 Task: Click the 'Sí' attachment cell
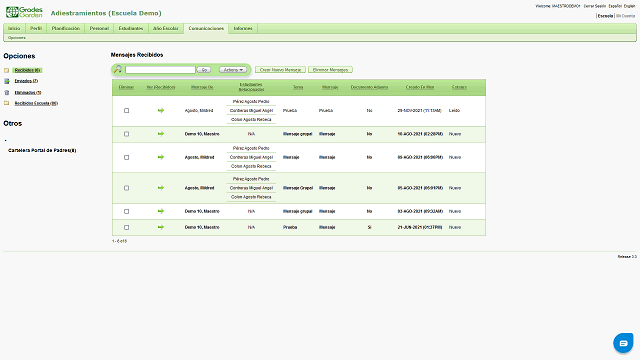tap(369, 227)
